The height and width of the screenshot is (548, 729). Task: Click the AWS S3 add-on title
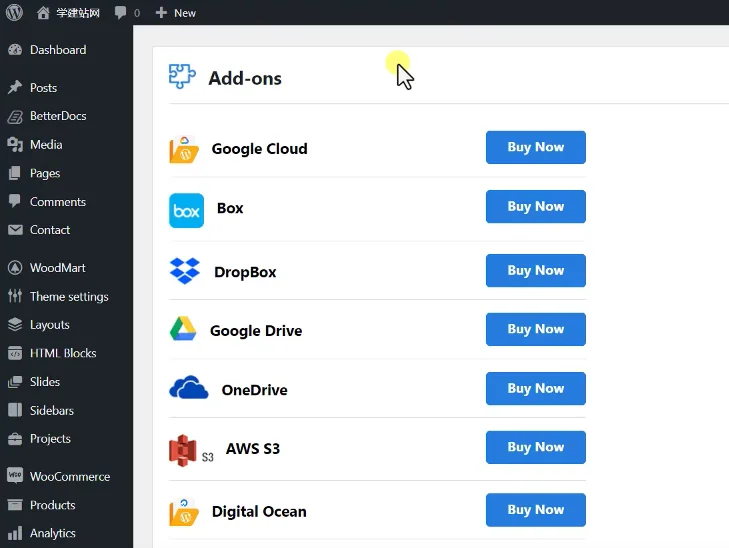[253, 449]
